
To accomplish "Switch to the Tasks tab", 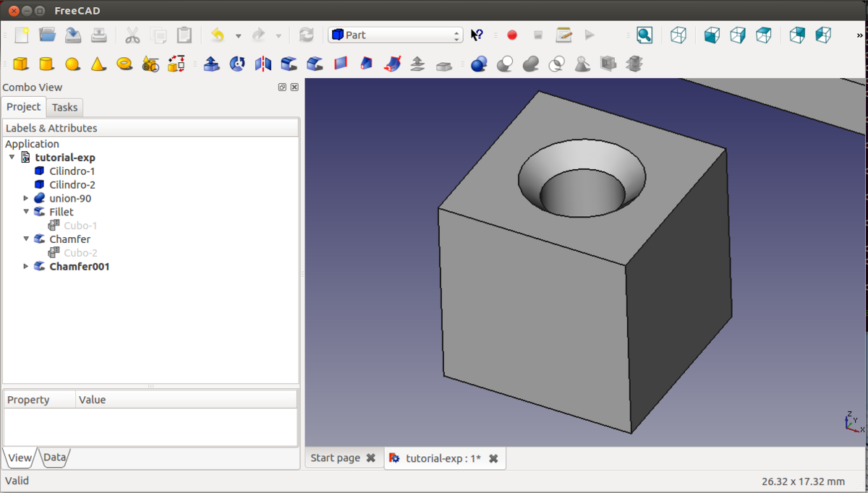I will pos(64,107).
